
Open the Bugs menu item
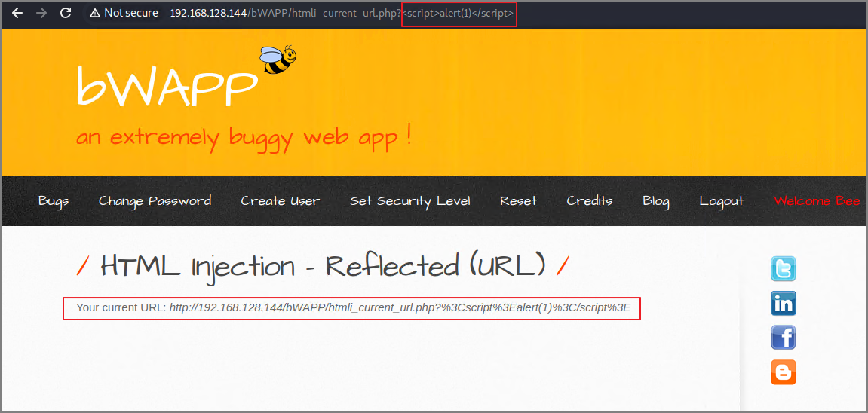pos(54,201)
